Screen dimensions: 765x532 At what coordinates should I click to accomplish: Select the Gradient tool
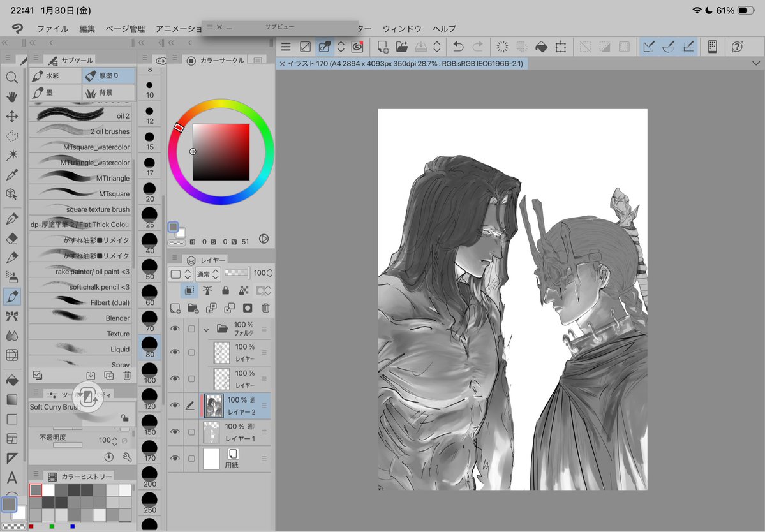coord(11,399)
